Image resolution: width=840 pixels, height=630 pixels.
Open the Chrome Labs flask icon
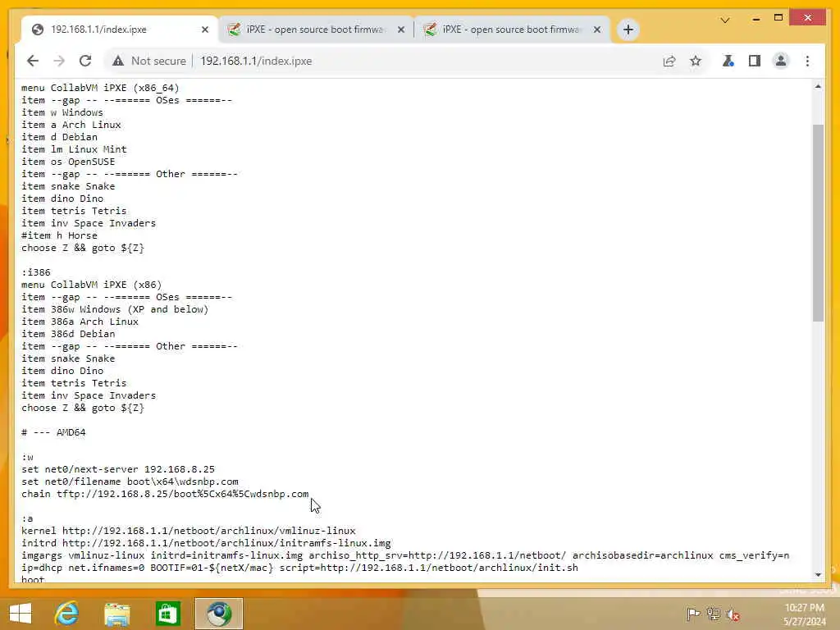point(728,61)
